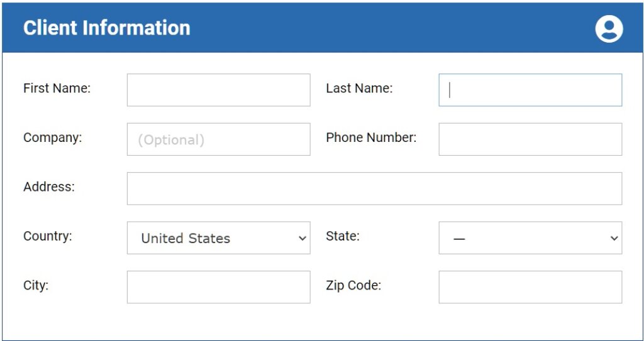Select the "City:" label
The image size is (644, 341).
point(36,285)
